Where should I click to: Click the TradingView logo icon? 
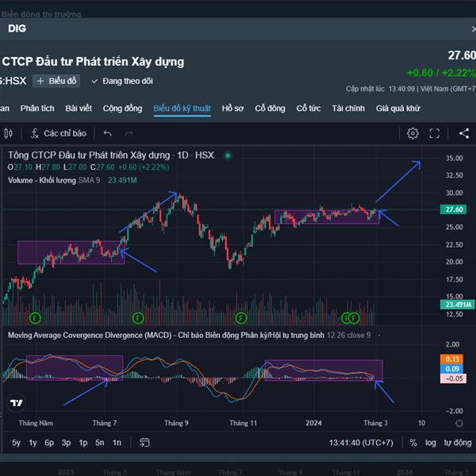[x=16, y=403]
